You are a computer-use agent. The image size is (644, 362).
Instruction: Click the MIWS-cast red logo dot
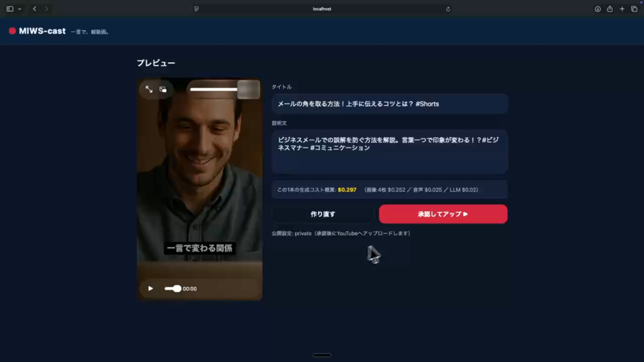tap(12, 31)
